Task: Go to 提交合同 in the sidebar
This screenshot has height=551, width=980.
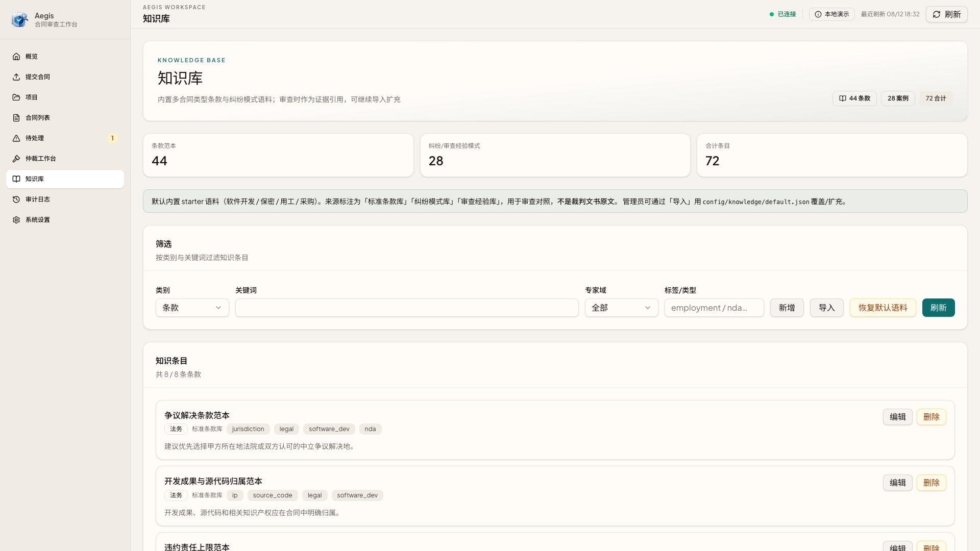Action: point(65,77)
